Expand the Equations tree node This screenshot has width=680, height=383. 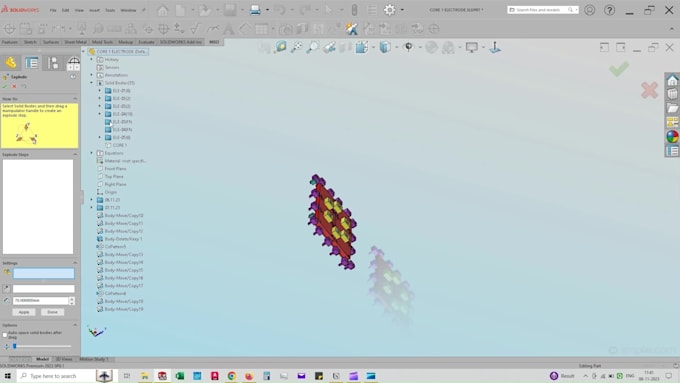point(92,153)
